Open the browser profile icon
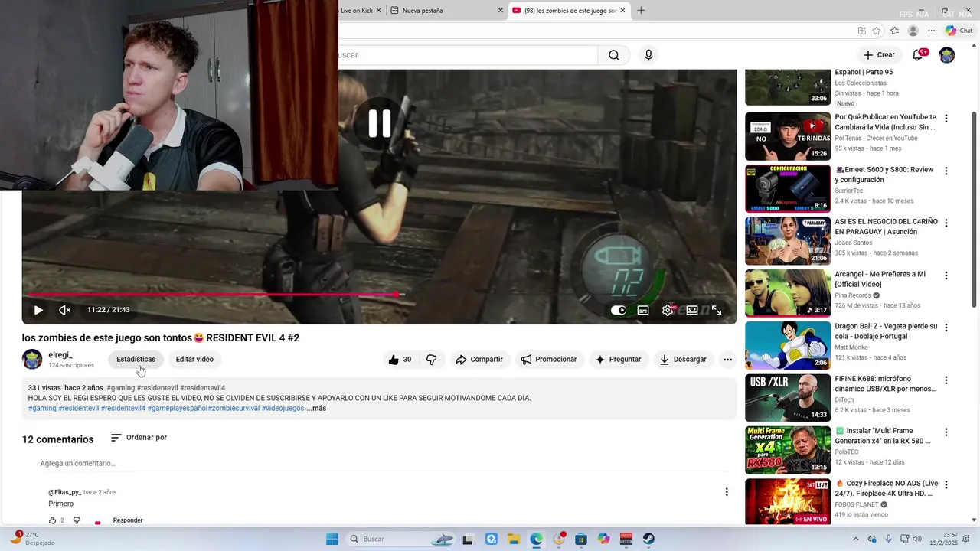Image resolution: width=980 pixels, height=551 pixels. coord(913,31)
